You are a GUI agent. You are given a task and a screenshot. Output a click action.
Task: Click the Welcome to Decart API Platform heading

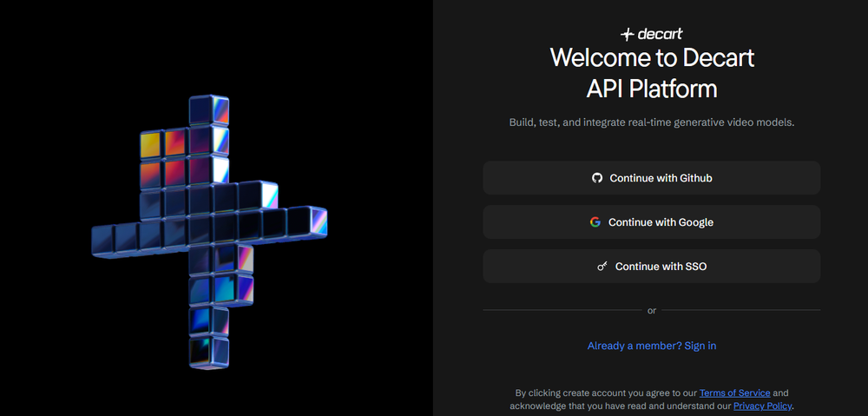click(x=652, y=73)
